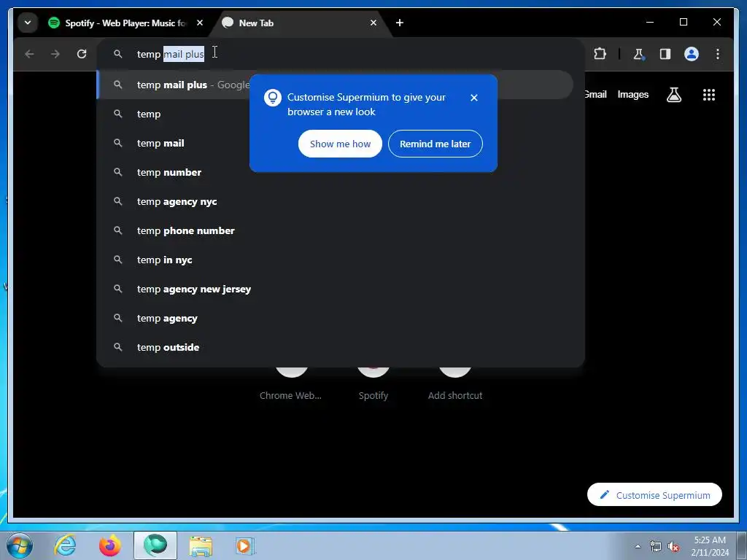Select suggestion 'temp agency new jersey'
747x560 pixels.
(x=335, y=289)
